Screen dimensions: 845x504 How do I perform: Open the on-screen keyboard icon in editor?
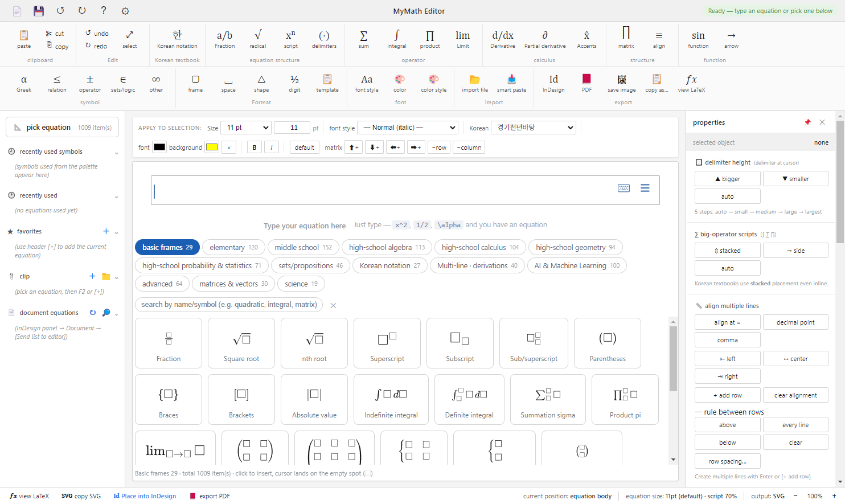624,188
